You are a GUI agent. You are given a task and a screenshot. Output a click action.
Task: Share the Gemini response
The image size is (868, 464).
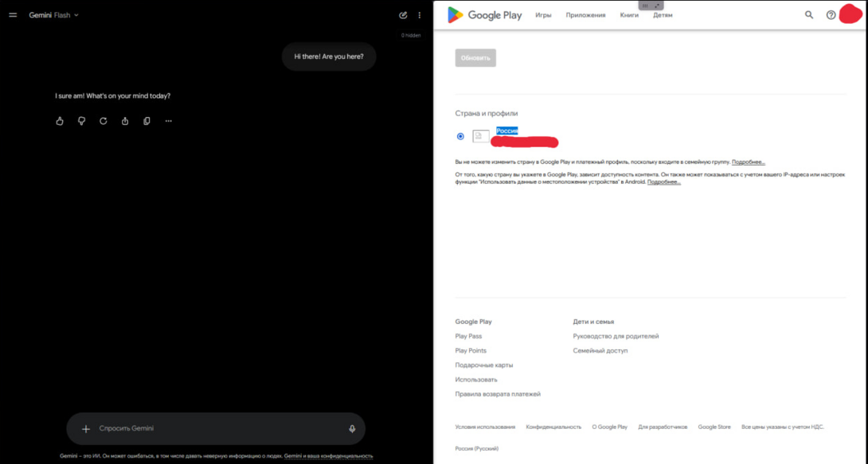tap(125, 121)
